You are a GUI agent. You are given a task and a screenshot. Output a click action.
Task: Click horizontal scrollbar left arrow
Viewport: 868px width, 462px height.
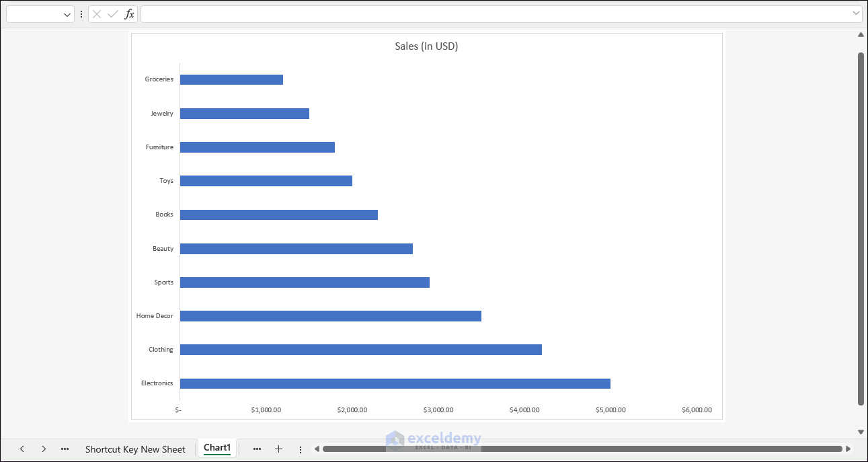tap(317, 449)
